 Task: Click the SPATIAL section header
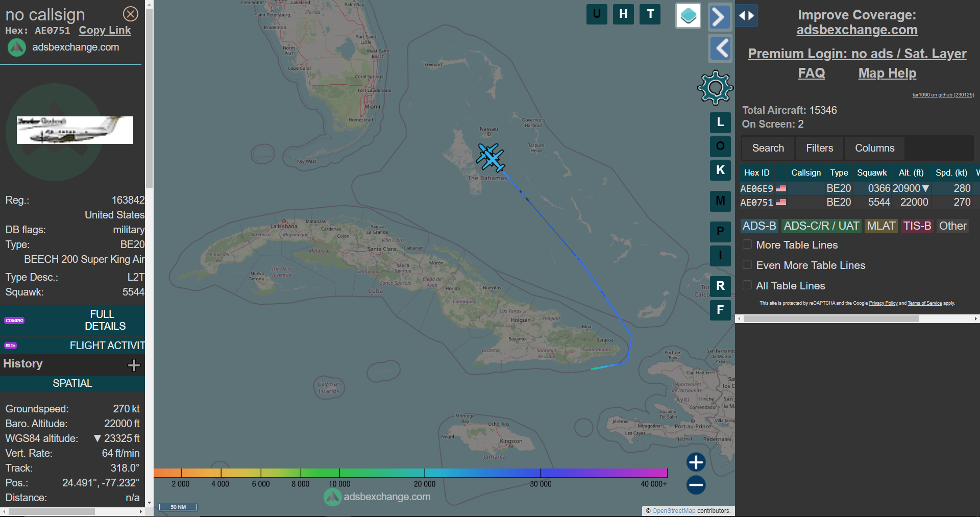click(x=72, y=383)
